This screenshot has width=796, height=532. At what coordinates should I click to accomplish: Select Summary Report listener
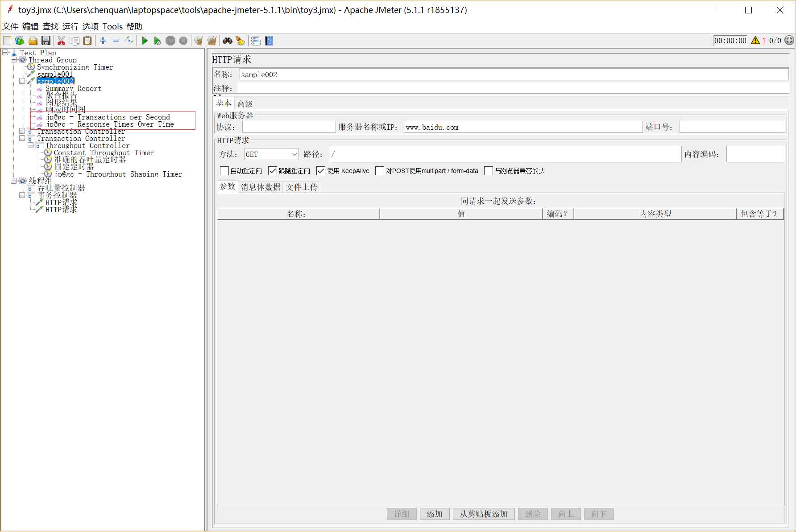point(73,88)
